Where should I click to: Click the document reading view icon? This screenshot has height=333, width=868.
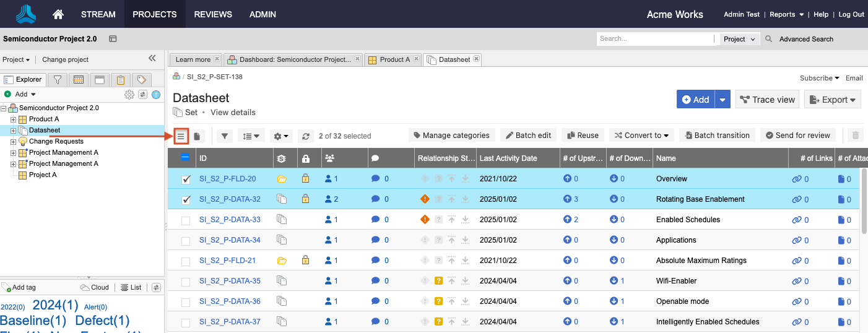pyautogui.click(x=197, y=136)
